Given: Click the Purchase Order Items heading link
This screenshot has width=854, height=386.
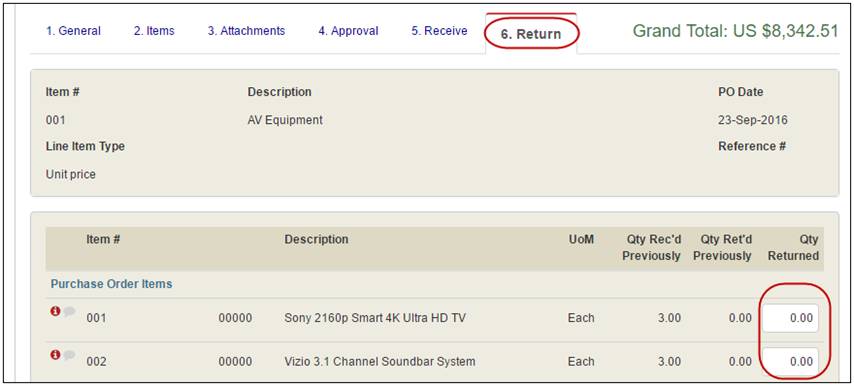Looking at the screenshot, I should pos(111,284).
